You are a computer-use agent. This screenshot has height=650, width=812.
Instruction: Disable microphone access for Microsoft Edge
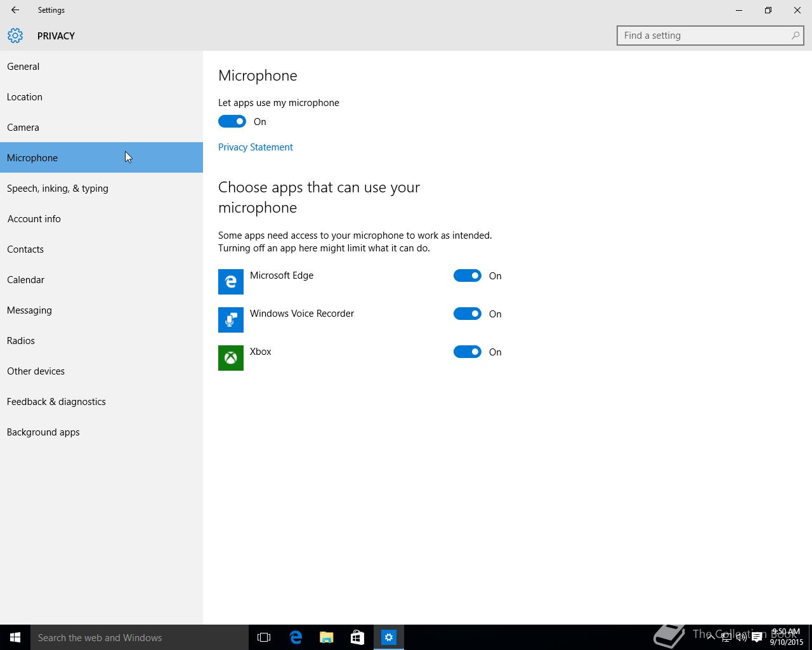pyautogui.click(x=468, y=275)
